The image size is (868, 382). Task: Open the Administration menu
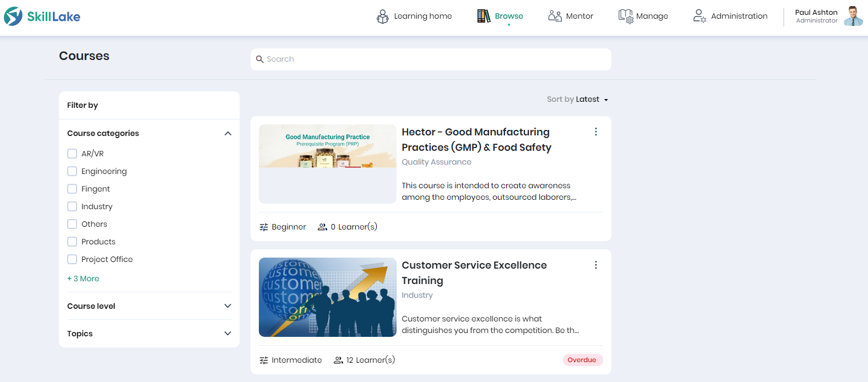739,16
